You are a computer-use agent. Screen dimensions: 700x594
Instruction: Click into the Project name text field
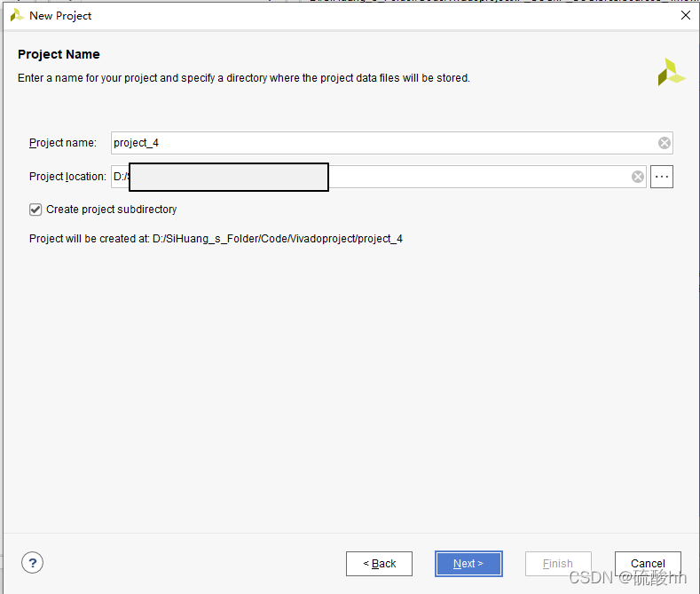pyautogui.click(x=384, y=143)
